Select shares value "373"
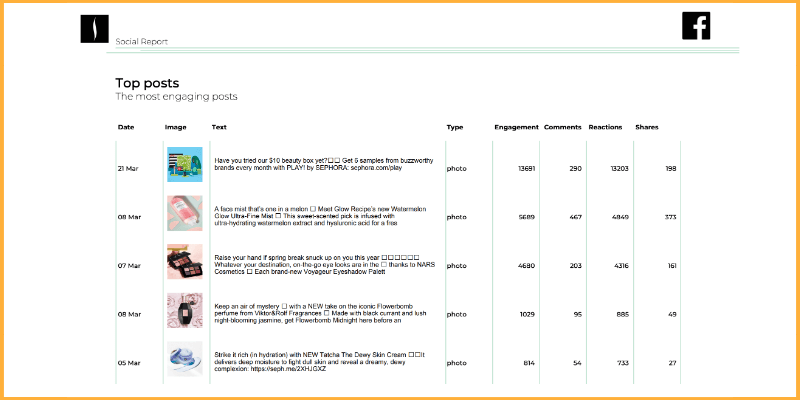The height and width of the screenshot is (400, 800). click(670, 217)
